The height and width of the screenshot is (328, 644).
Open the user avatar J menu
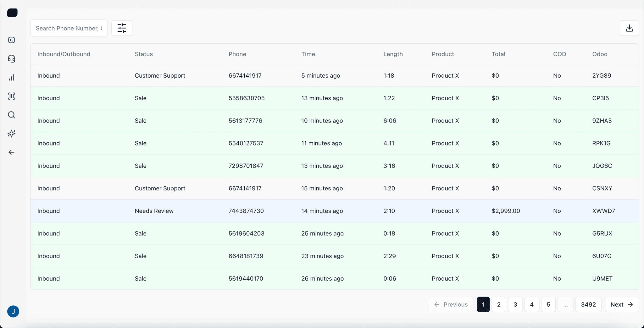(x=13, y=311)
